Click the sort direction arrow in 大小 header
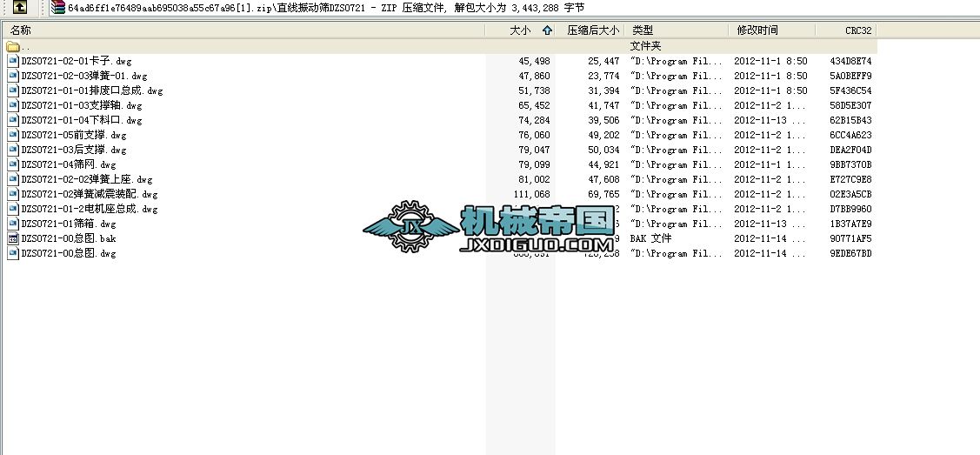The width and height of the screenshot is (980, 455). click(x=548, y=30)
